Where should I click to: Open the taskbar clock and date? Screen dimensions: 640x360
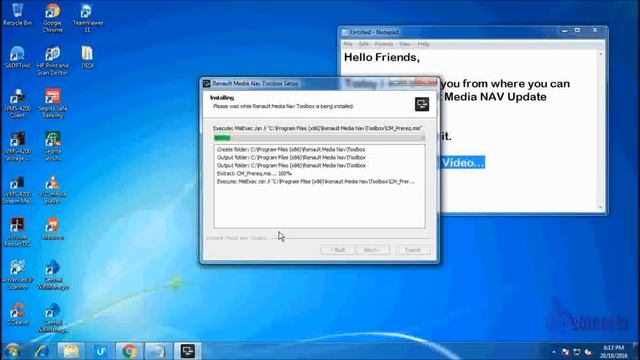613,351
